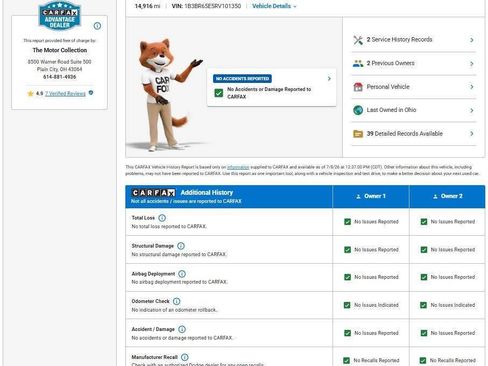Expand Detailed Records Available chevron
Image resolution: width=488 pixels, height=366 pixels.
click(472, 134)
